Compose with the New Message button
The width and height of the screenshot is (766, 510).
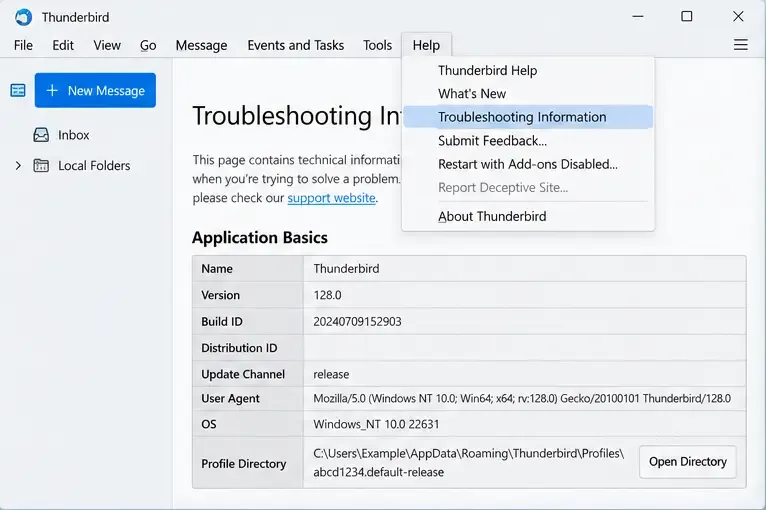pyautogui.click(x=95, y=90)
